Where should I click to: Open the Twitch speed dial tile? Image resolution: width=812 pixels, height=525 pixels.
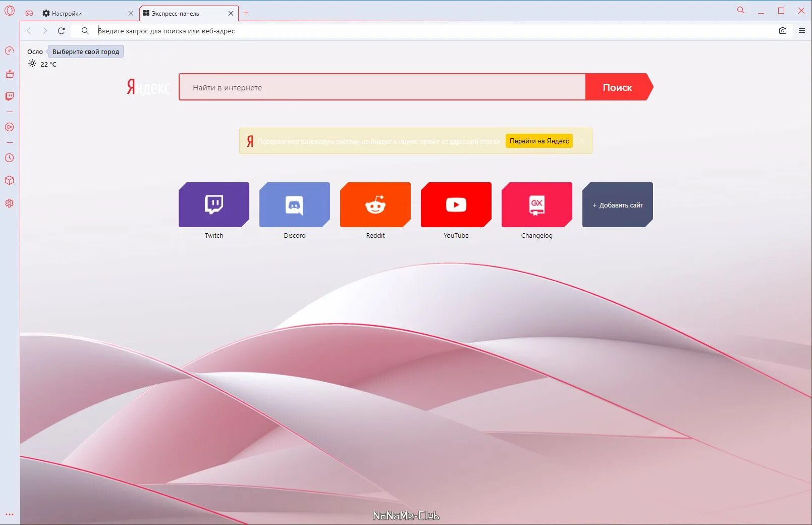[214, 204]
